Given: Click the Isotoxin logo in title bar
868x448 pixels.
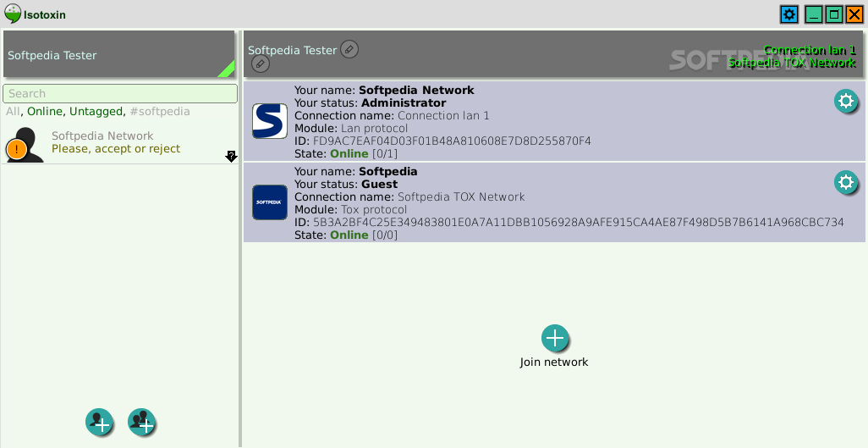Looking at the screenshot, I should pyautogui.click(x=13, y=14).
